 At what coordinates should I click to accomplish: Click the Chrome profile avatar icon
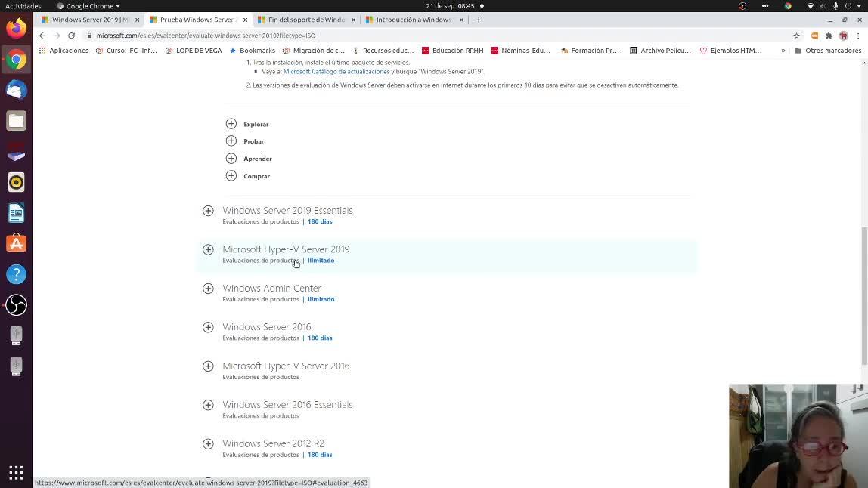point(843,36)
